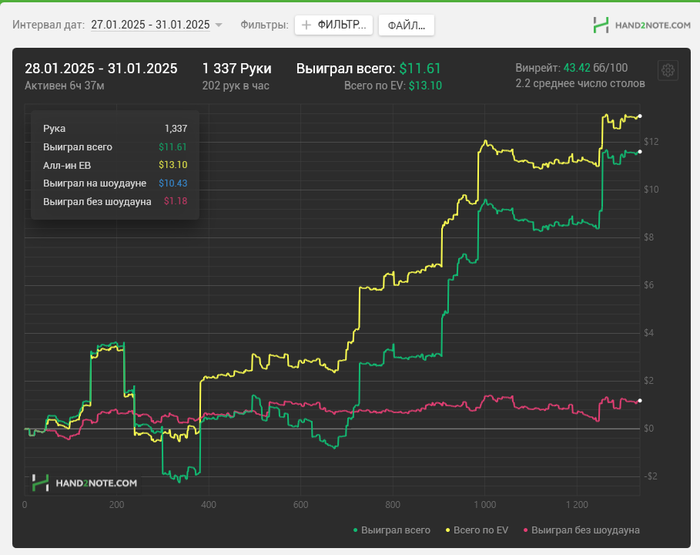Toggle the Выиграл всего legend series
700x555 pixels.
click(392, 530)
